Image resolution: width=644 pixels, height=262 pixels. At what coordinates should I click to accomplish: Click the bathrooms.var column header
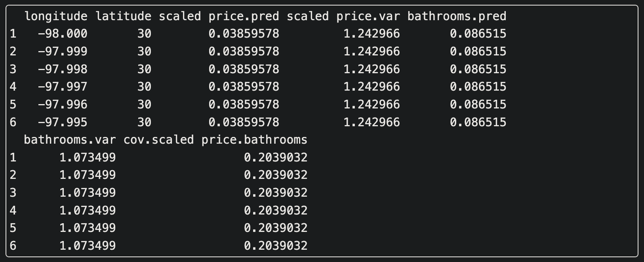[70, 140]
